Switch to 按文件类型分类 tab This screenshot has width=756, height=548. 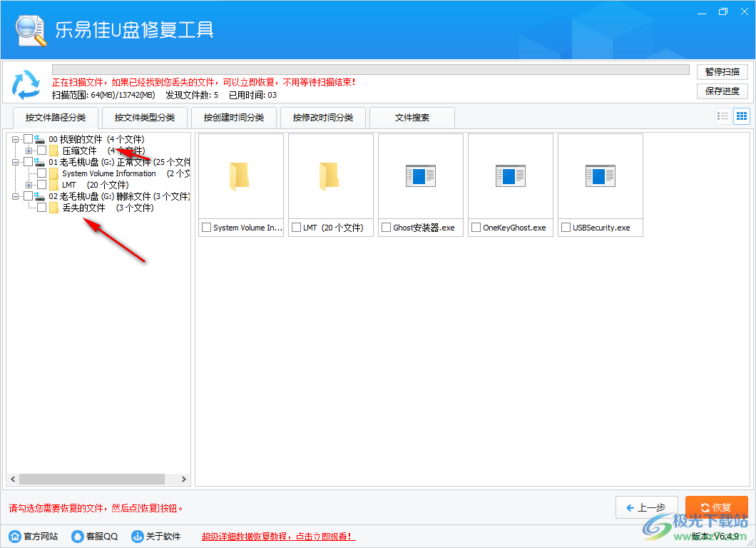tap(145, 118)
